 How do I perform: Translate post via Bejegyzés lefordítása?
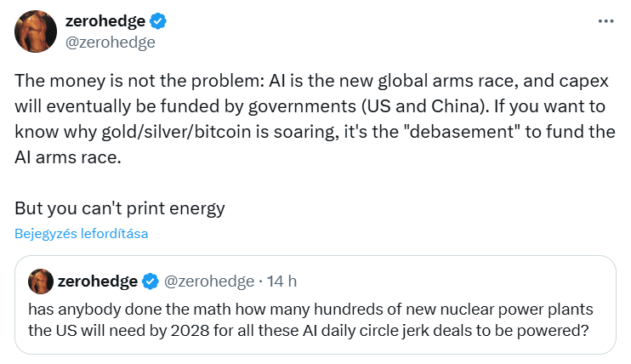81,234
